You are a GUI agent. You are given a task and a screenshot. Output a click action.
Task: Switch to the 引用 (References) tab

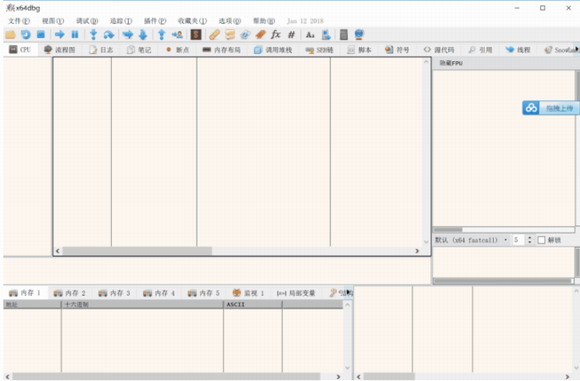[480, 50]
